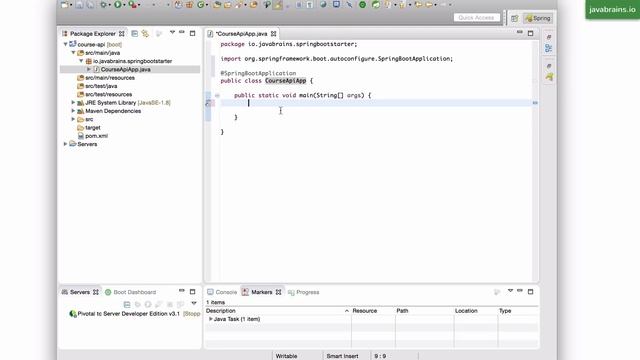Click the Open Perspective icon
640x360 pixels.
tap(514, 18)
